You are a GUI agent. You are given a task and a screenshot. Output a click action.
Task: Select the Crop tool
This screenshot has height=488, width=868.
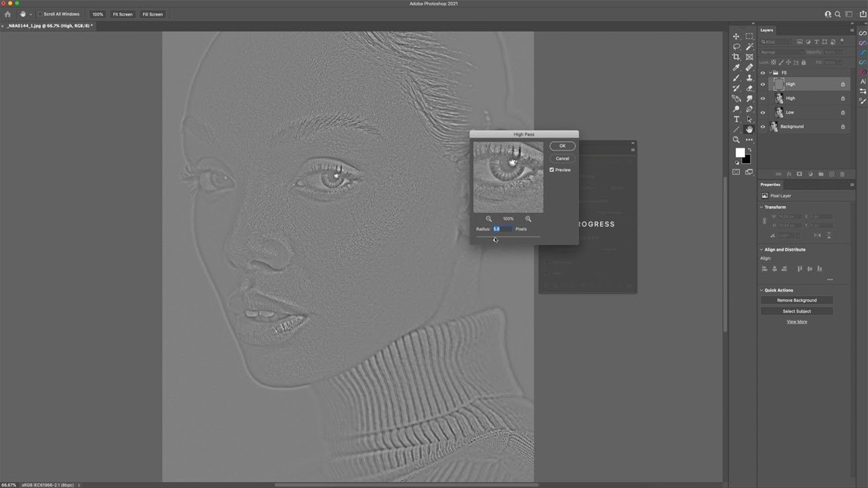[x=736, y=57]
